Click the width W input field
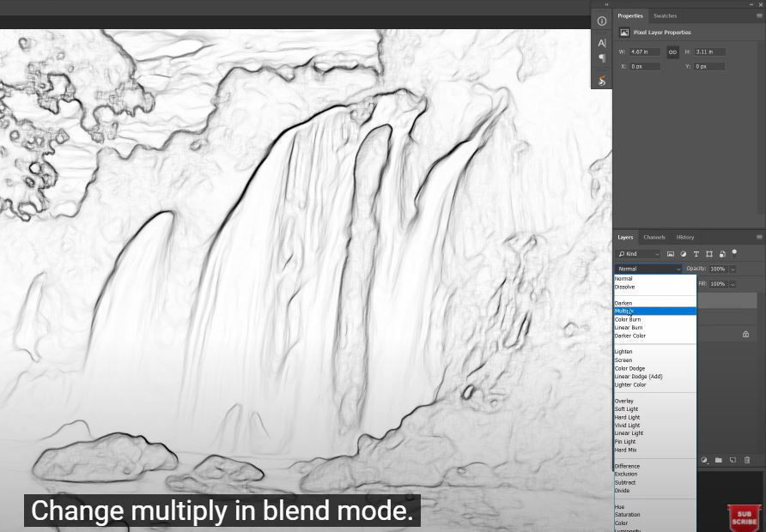Screen dimensions: 766x532 click(645, 51)
